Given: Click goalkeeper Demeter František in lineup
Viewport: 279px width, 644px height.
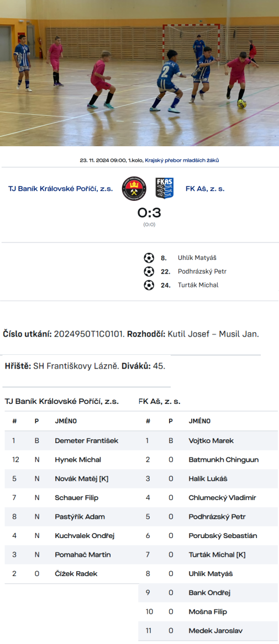Looking at the screenshot, I should 86,441.
